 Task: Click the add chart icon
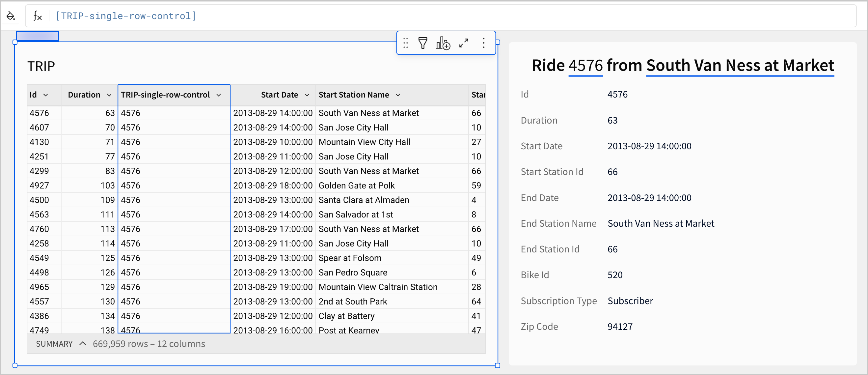point(443,43)
